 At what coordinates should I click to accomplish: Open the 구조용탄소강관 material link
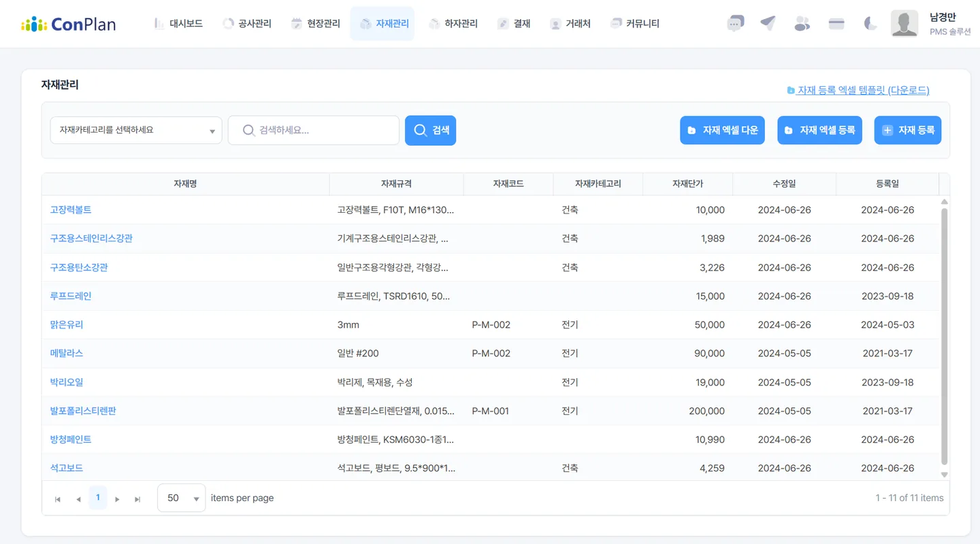tap(79, 267)
